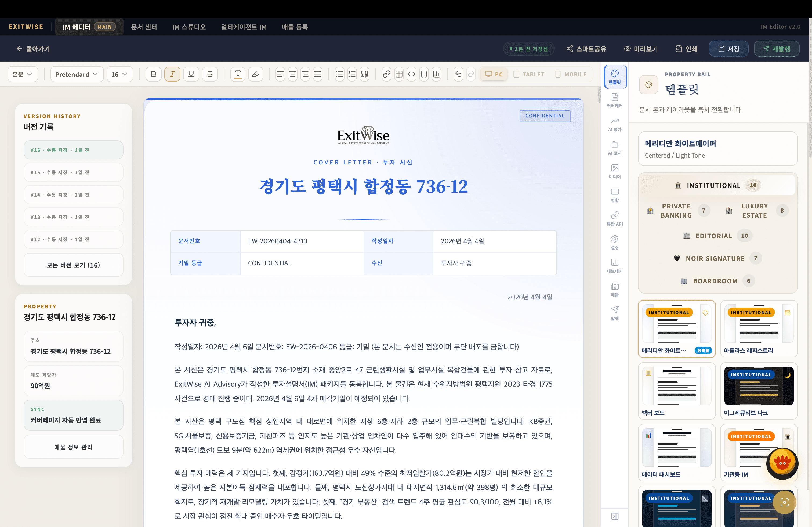The width and height of the screenshot is (812, 527).
Task: Click the 내보내기 export icon
Action: (x=615, y=265)
